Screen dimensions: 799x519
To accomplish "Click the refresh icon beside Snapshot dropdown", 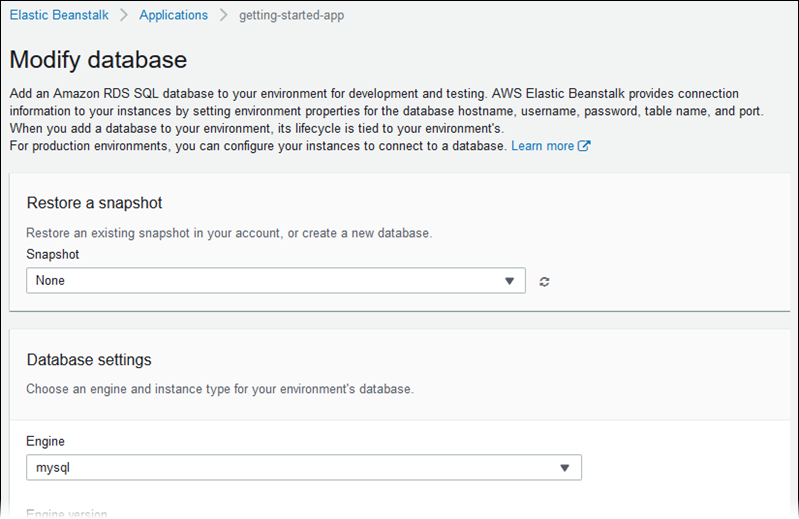I will coord(544,281).
